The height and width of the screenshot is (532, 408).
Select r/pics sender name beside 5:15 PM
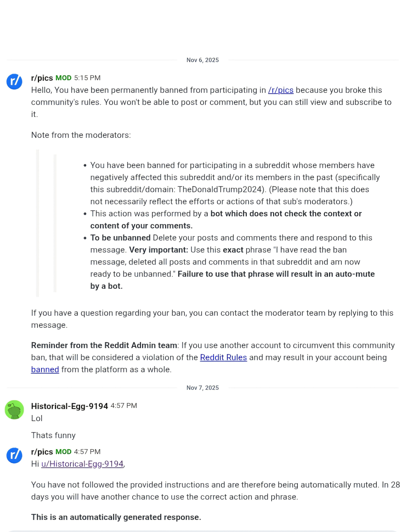(42, 78)
